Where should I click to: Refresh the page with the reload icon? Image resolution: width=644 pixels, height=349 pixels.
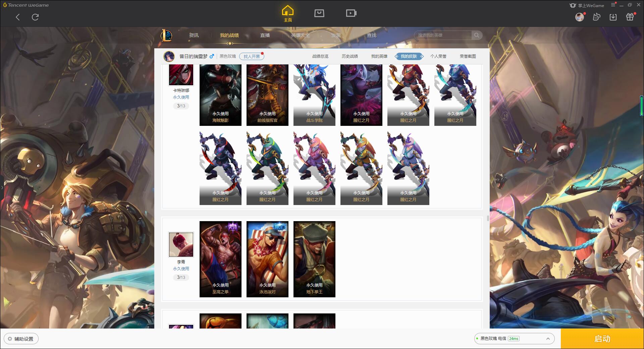(35, 17)
